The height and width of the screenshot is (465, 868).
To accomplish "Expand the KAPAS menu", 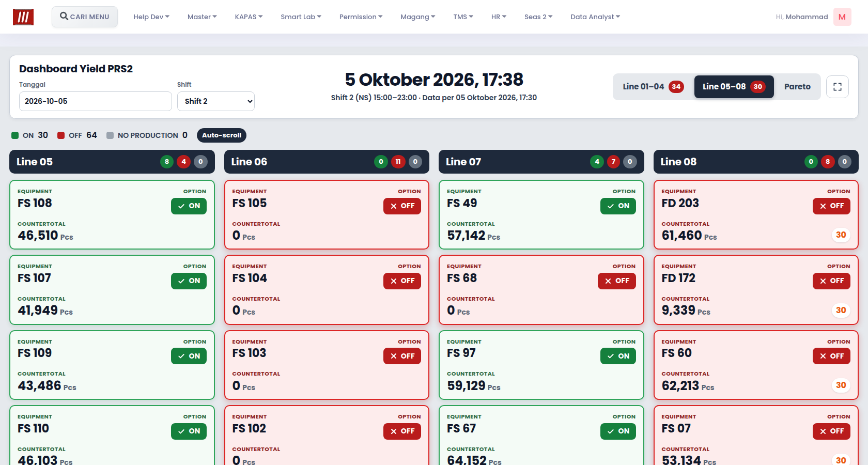I will [x=249, y=17].
